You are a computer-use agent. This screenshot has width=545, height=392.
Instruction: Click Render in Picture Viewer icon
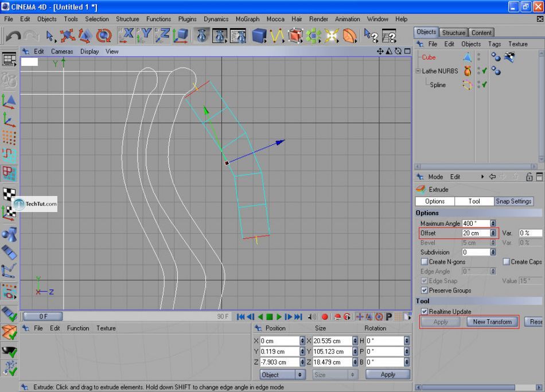click(x=220, y=36)
